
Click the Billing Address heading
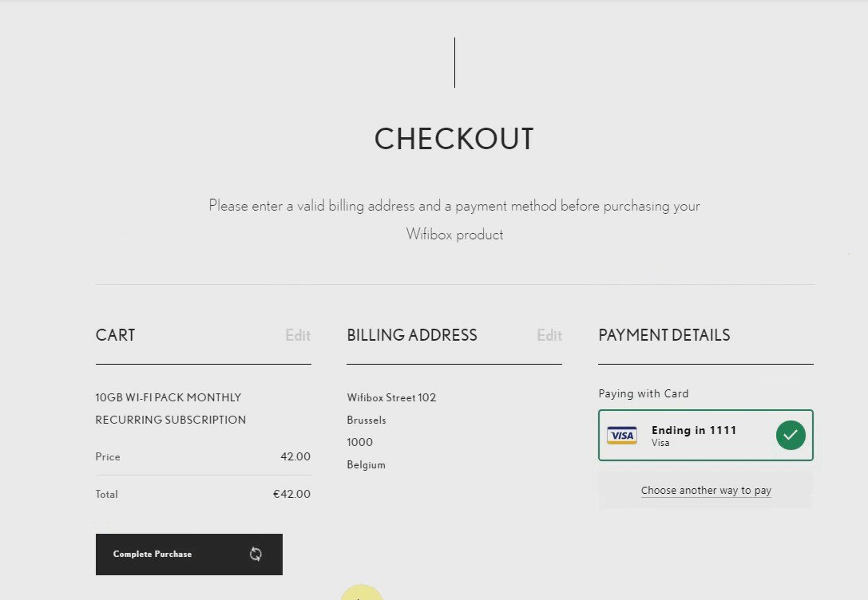(412, 335)
